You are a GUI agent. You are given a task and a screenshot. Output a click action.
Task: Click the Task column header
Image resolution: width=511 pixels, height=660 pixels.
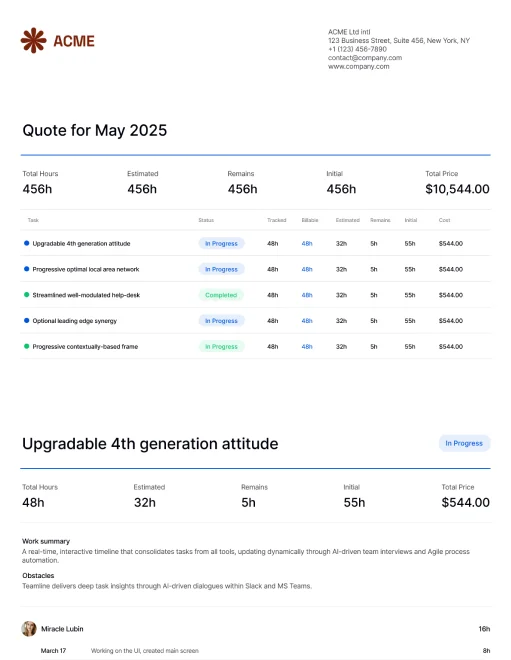pos(33,220)
